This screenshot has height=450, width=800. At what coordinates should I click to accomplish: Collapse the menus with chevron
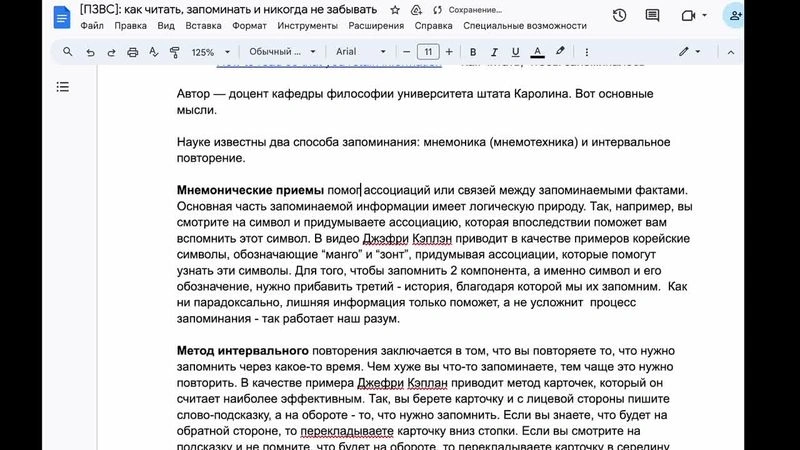[x=731, y=52]
